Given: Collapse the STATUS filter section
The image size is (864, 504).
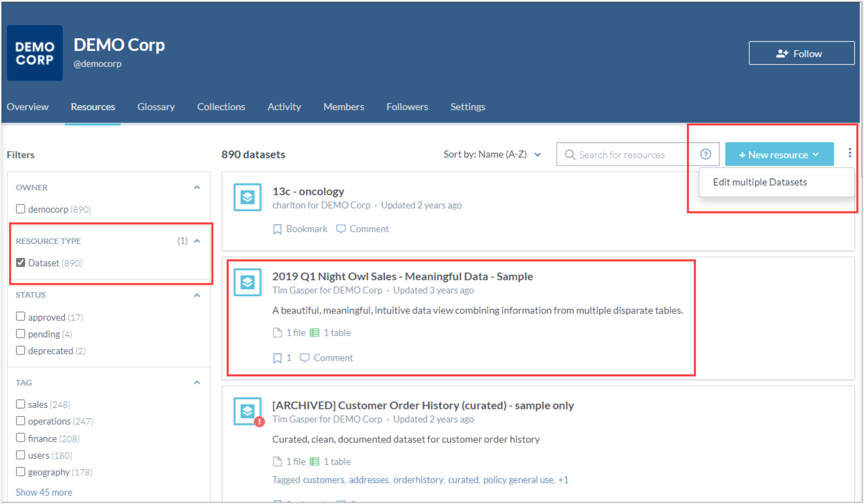Looking at the screenshot, I should point(197,295).
